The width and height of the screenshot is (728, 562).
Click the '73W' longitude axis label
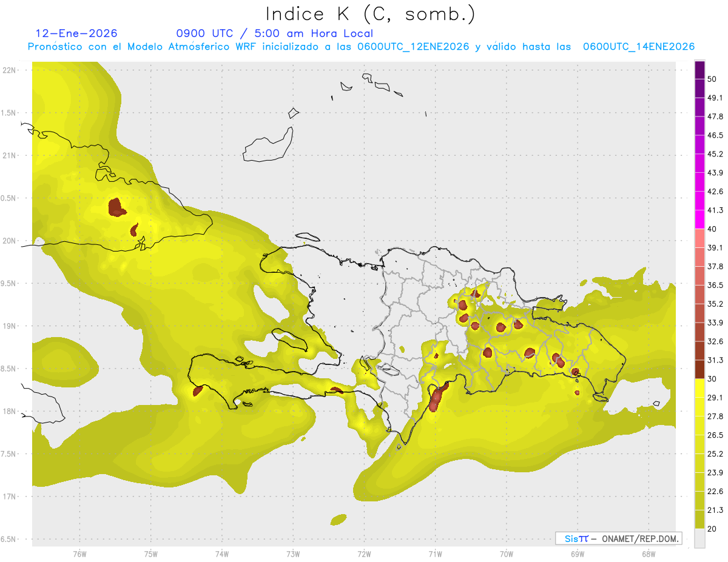[293, 554]
